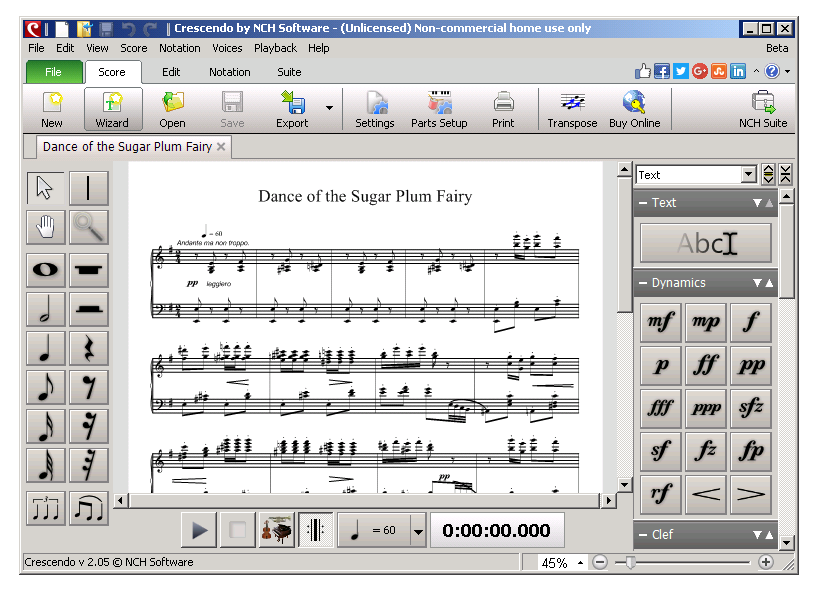815x592 pixels.
Task: Play the score
Action: click(199, 530)
